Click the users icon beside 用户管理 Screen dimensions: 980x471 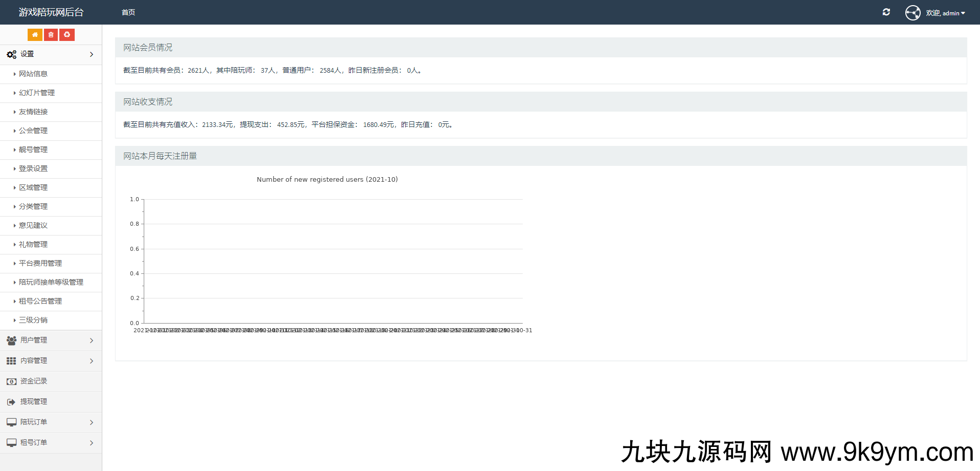click(11, 340)
